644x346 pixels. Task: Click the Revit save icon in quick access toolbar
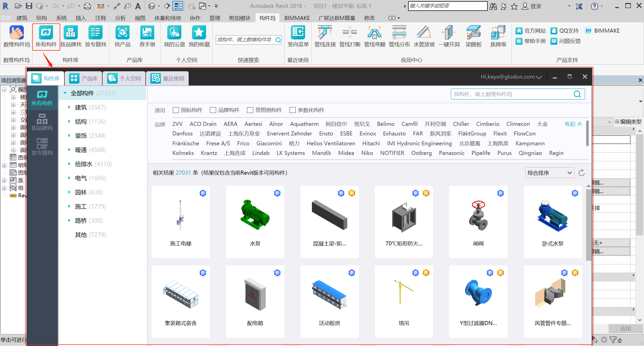click(29, 6)
